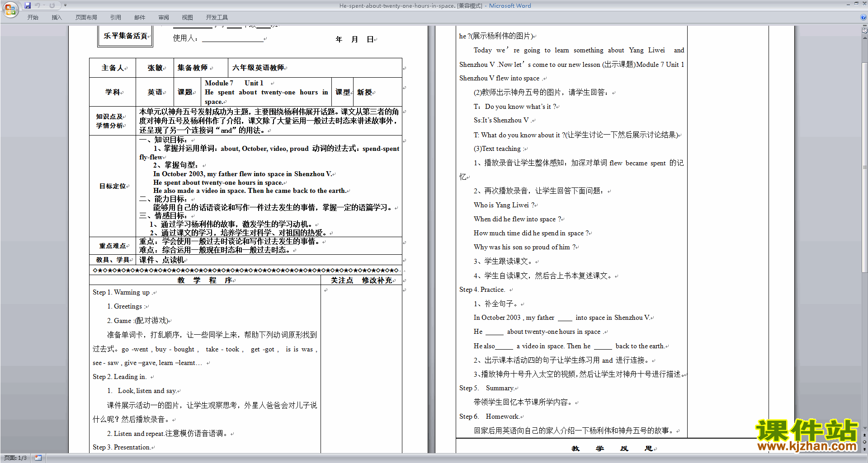Click the 重点难点 row header
This screenshot has width=868, height=463.
(113, 246)
